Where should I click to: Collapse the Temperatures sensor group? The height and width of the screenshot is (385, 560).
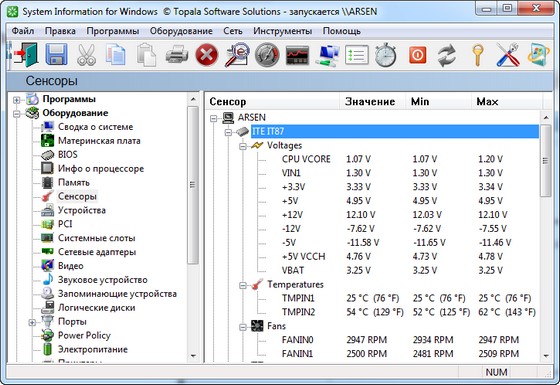tap(243, 285)
